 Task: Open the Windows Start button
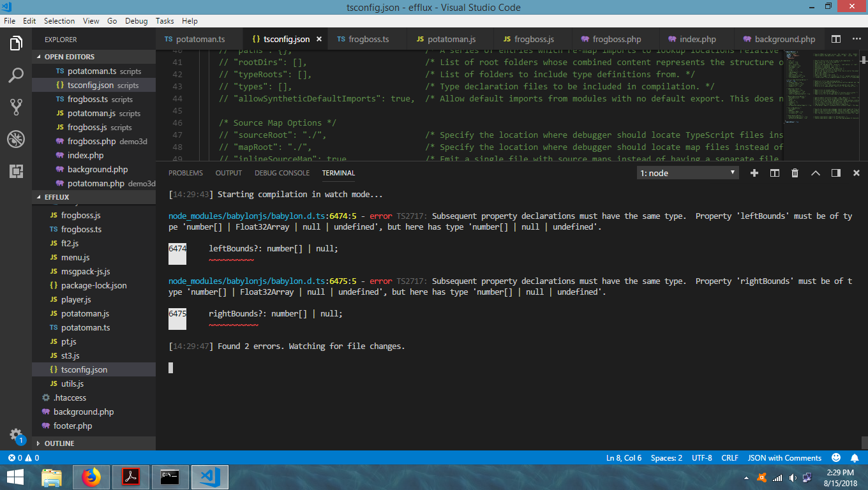click(x=15, y=477)
